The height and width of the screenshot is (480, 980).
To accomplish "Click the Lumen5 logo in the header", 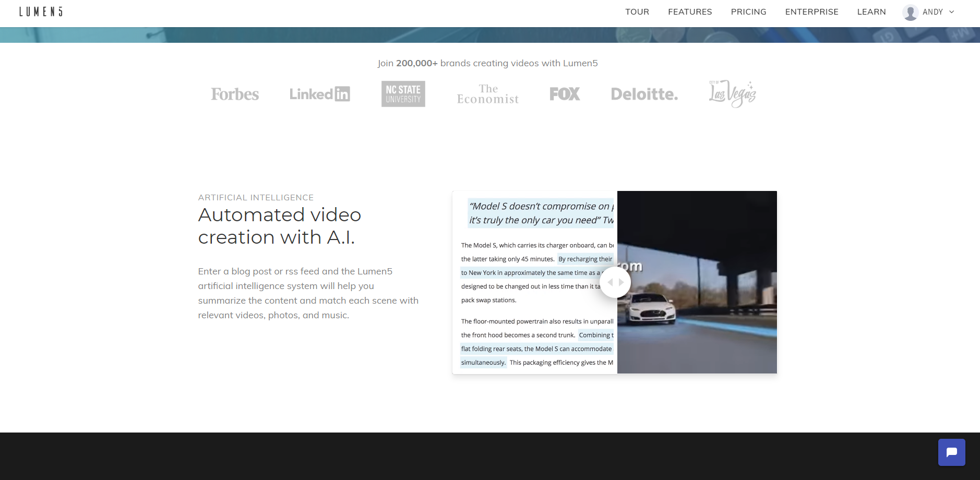I will pos(41,11).
